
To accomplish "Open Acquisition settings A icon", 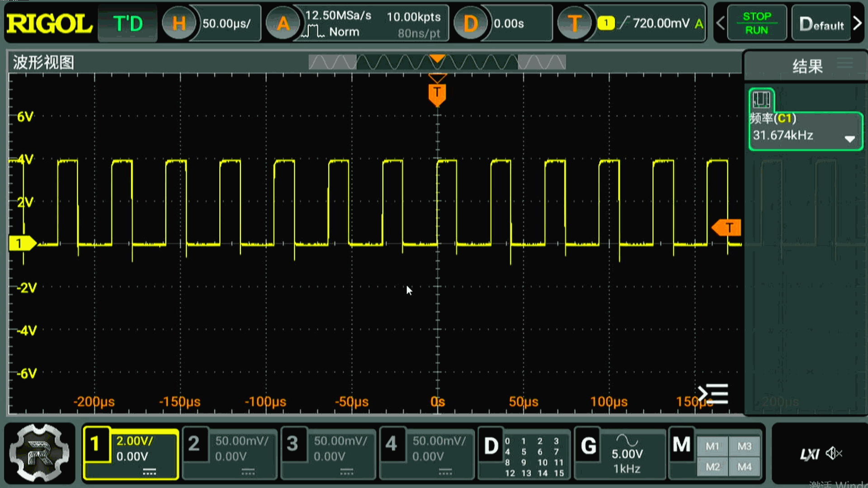I will (283, 23).
